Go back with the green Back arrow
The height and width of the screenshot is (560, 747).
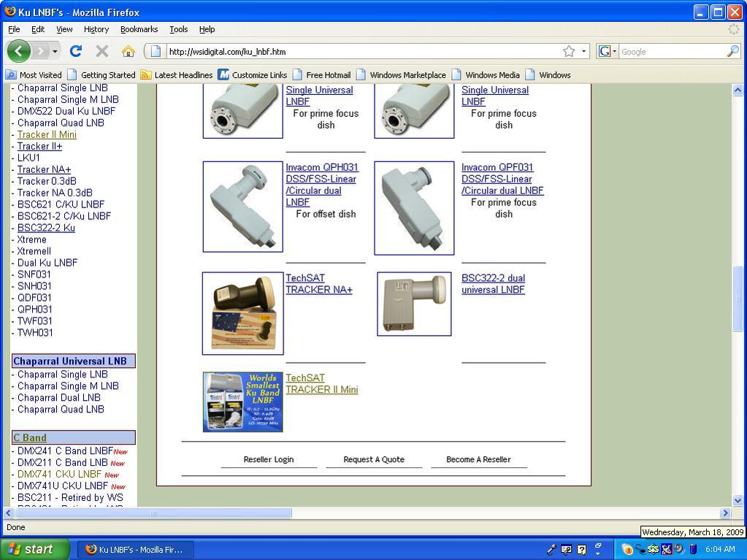[x=18, y=51]
